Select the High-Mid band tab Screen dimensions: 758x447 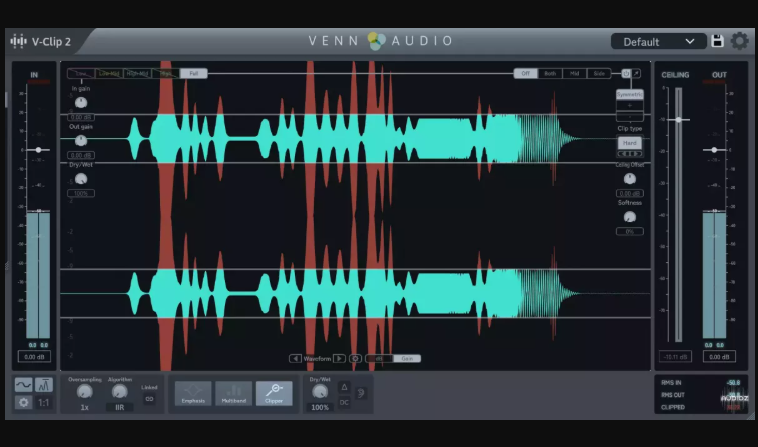pyautogui.click(x=137, y=73)
